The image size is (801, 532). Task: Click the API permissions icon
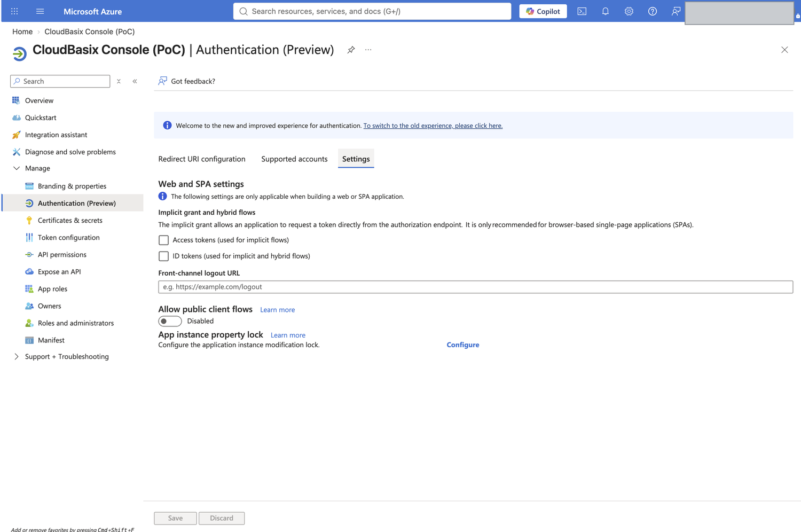29,254
